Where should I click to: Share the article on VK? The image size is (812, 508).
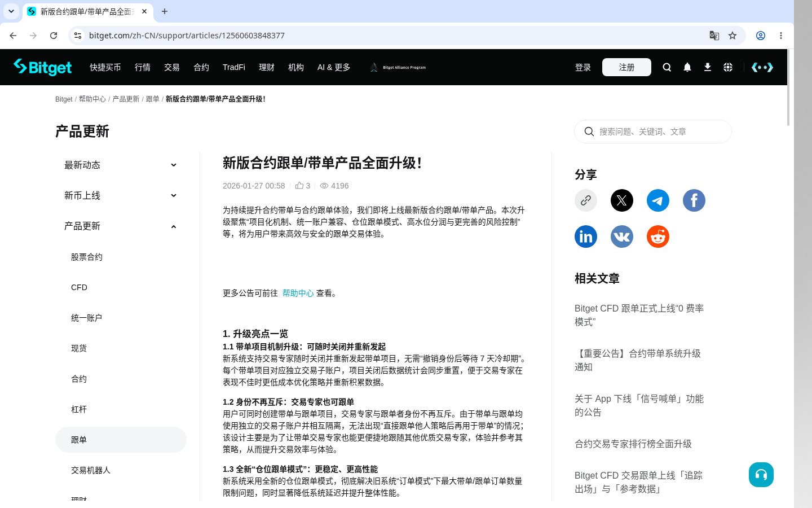622,237
